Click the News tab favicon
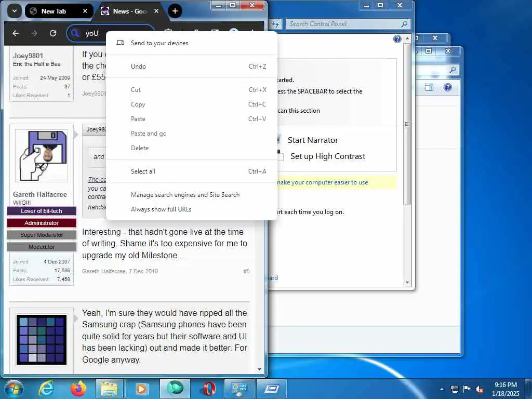The image size is (532, 399). tap(105, 11)
